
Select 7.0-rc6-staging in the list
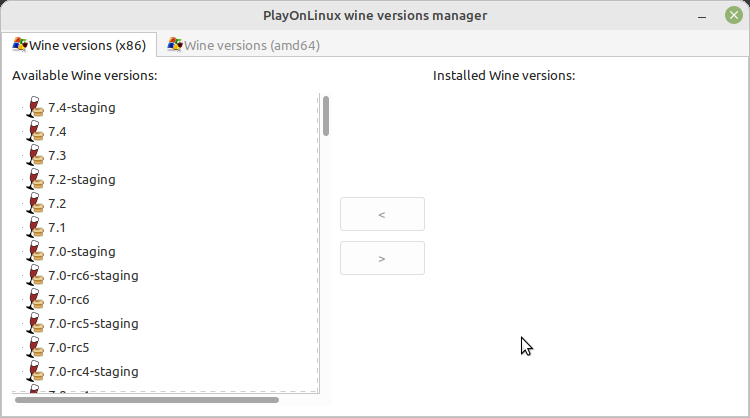pyautogui.click(x=93, y=275)
